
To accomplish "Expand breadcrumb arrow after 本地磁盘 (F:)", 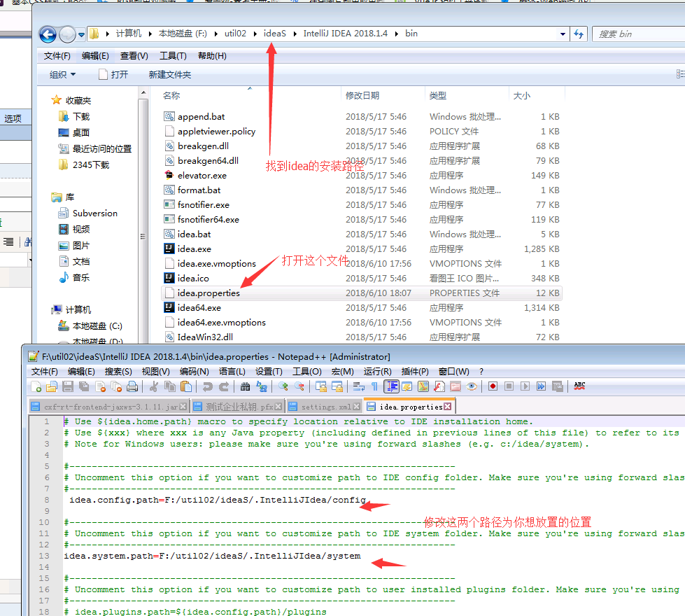I will (x=216, y=34).
